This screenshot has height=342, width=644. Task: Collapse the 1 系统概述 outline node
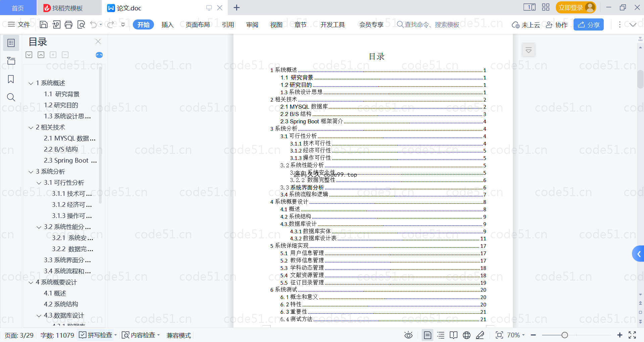(31, 83)
